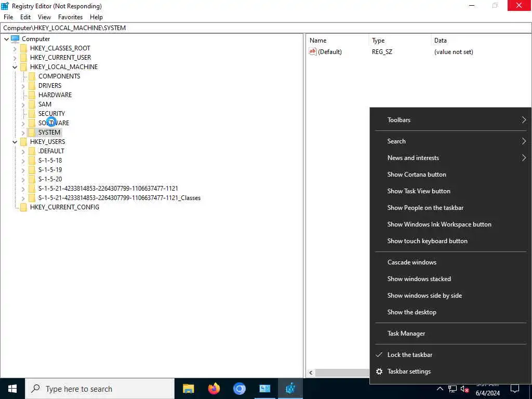Select Show windows stacked
Screen dimensions: 532x399
click(x=450, y=279)
